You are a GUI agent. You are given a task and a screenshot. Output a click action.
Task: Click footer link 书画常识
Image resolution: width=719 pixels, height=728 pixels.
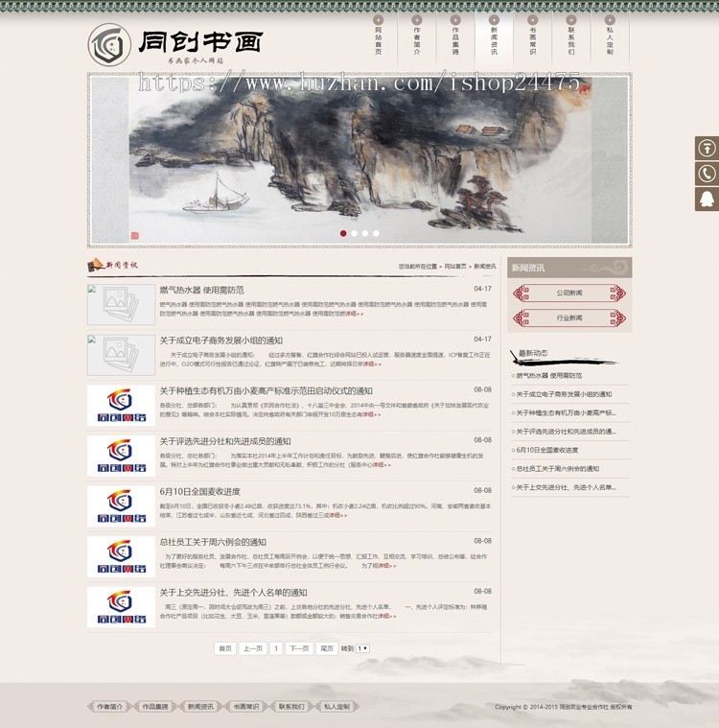point(246,707)
